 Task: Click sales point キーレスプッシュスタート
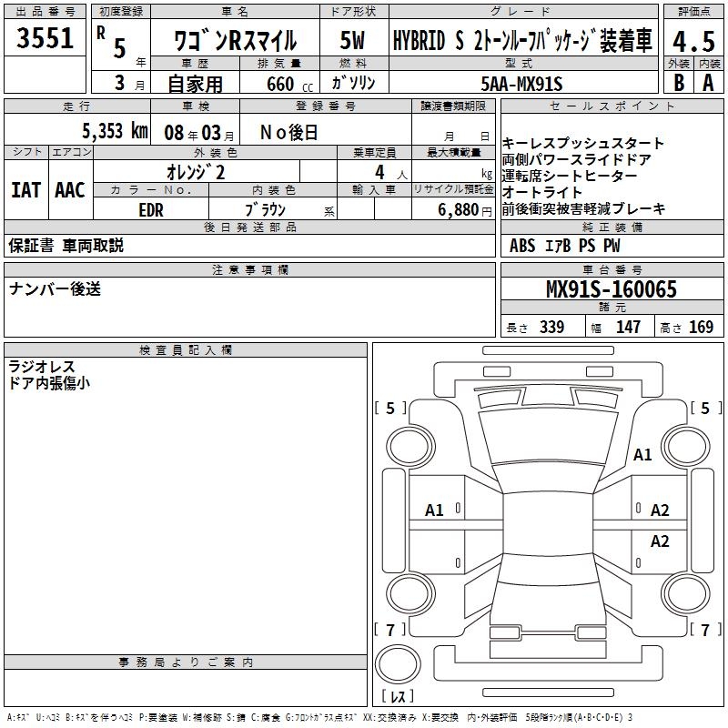pos(582,143)
